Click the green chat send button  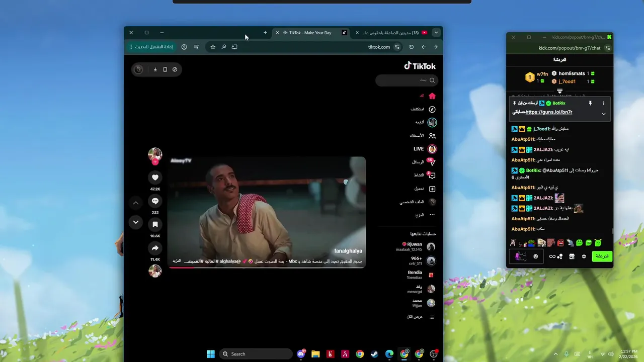coord(602,256)
